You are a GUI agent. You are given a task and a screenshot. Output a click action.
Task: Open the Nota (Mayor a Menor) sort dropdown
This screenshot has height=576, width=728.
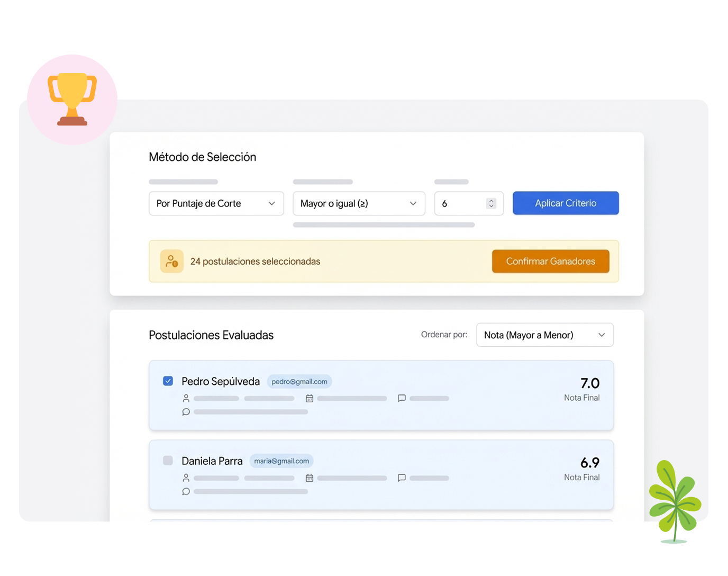coord(544,335)
